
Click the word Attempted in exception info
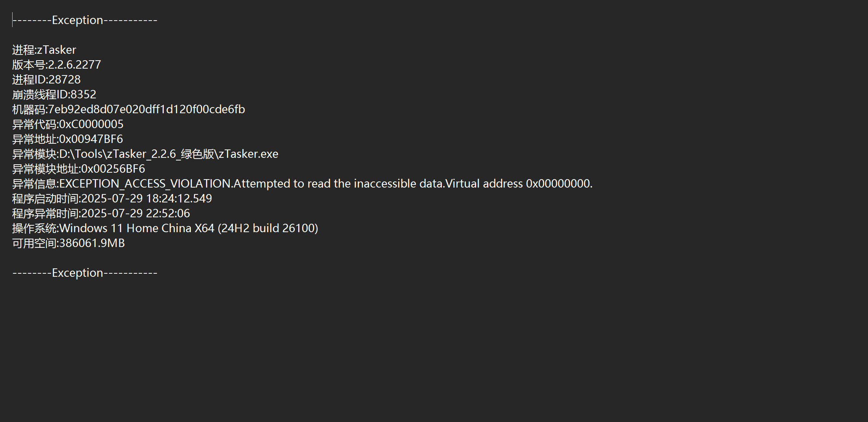[262, 183]
